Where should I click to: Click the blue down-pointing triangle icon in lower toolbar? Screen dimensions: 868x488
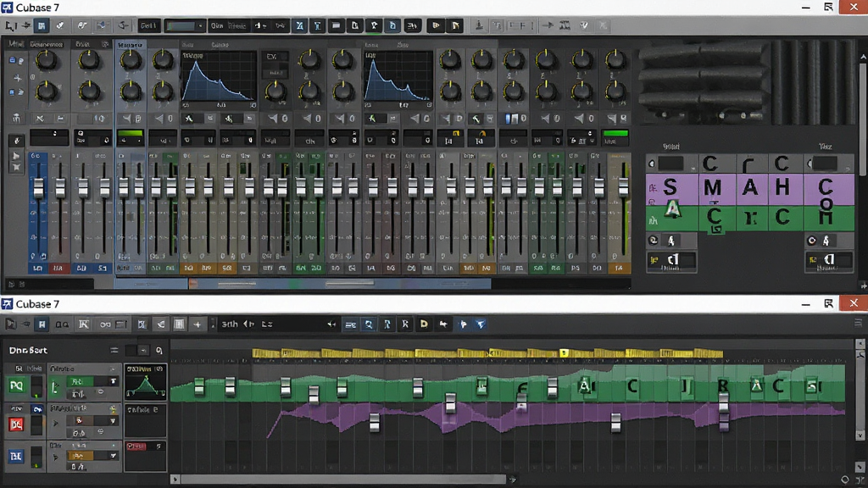(x=481, y=324)
